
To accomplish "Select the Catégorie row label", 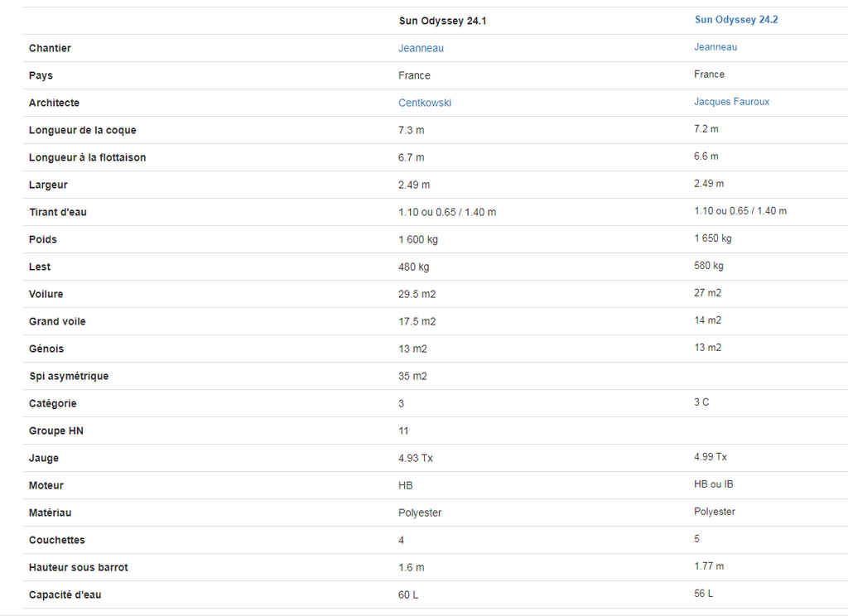I will pyautogui.click(x=52, y=403).
